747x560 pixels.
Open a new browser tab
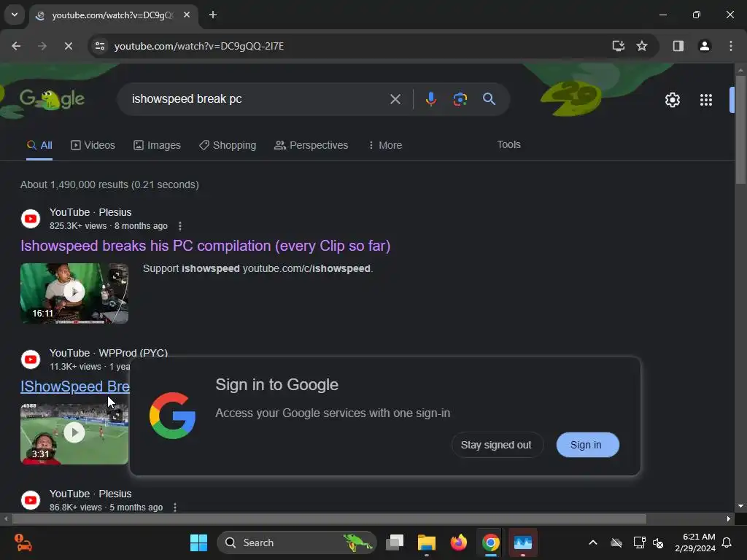[x=213, y=15]
